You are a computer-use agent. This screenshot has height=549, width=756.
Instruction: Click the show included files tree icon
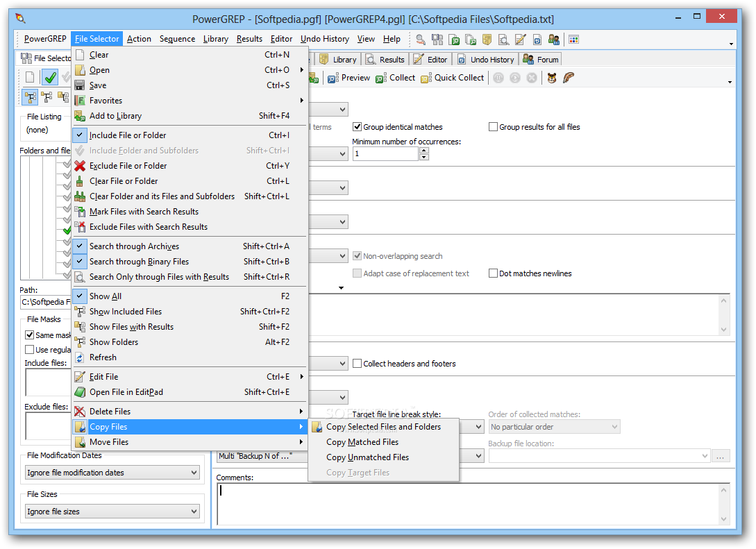tap(47, 97)
